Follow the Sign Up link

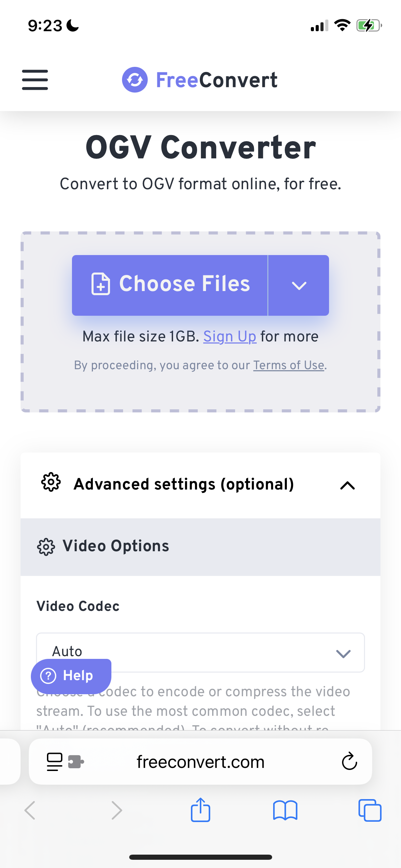click(x=230, y=337)
